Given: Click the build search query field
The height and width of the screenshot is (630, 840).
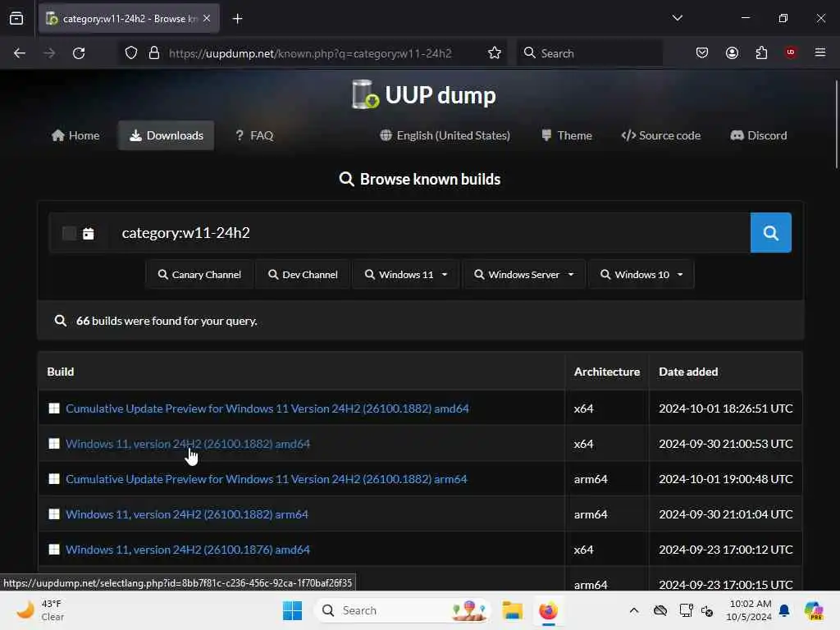Looking at the screenshot, I should 428,232.
